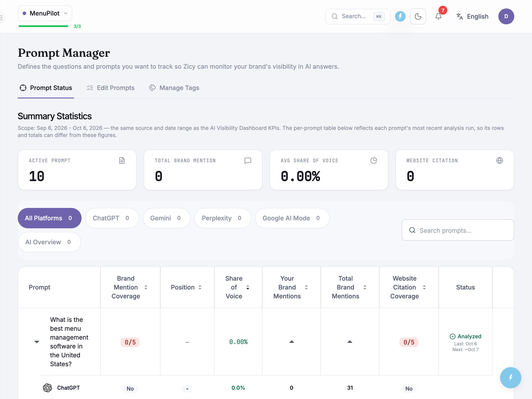Click the green 3/3 progress bar
The width and height of the screenshot is (532, 399).
(x=43, y=26)
